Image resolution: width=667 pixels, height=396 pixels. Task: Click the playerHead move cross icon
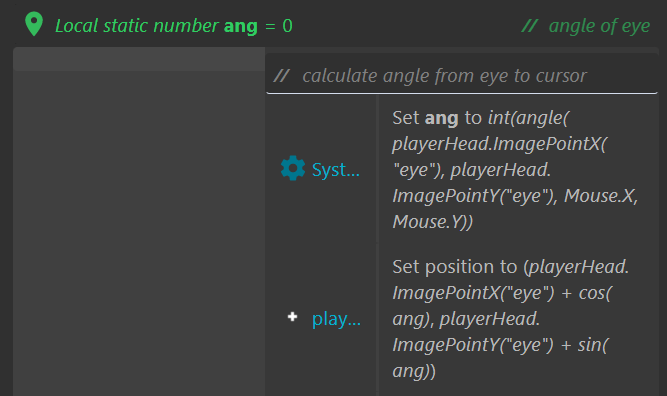[x=292, y=316]
